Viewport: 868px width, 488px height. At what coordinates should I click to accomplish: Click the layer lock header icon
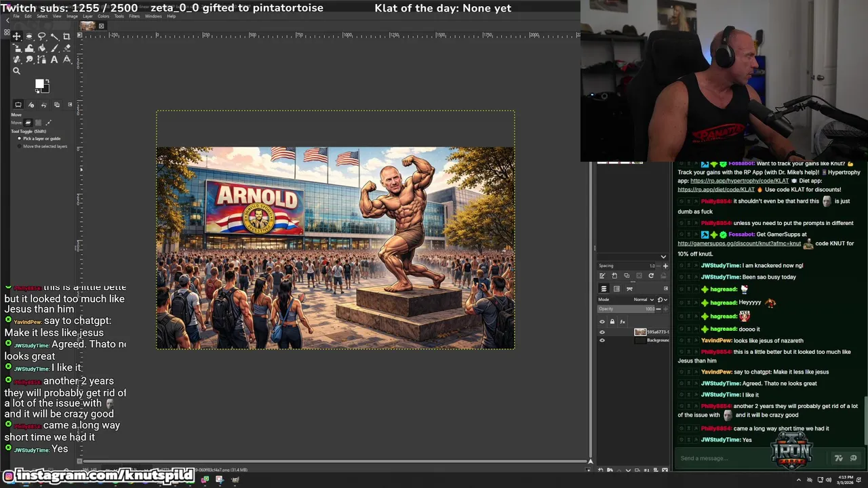click(x=612, y=322)
